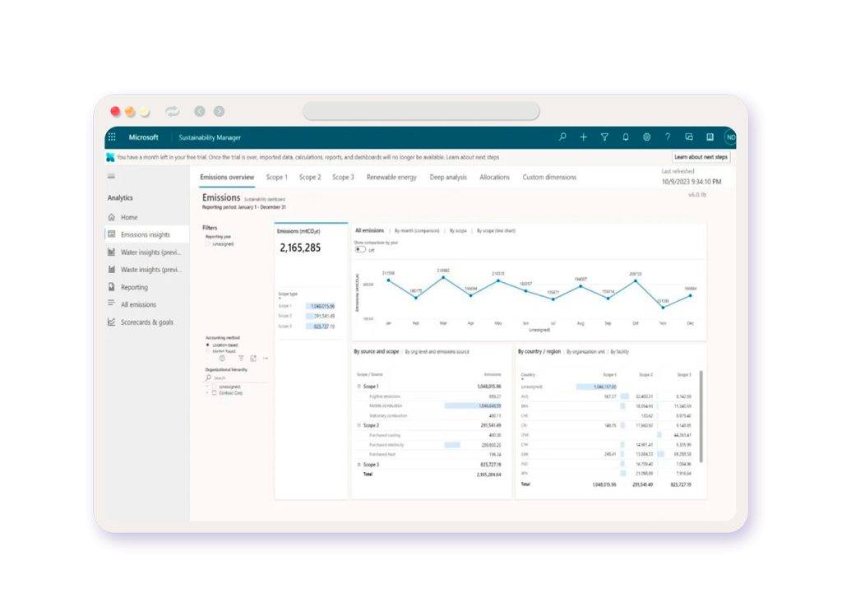
Task: Open the guide book icon in header
Action: point(710,137)
